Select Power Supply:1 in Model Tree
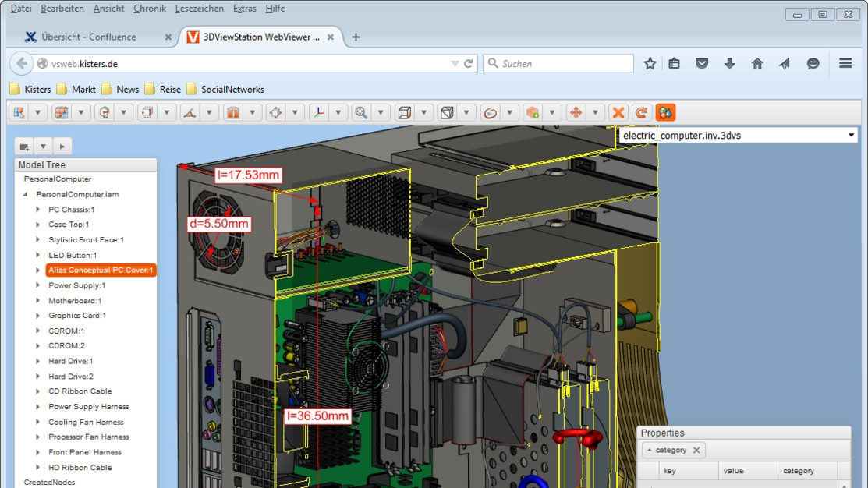 click(x=76, y=285)
